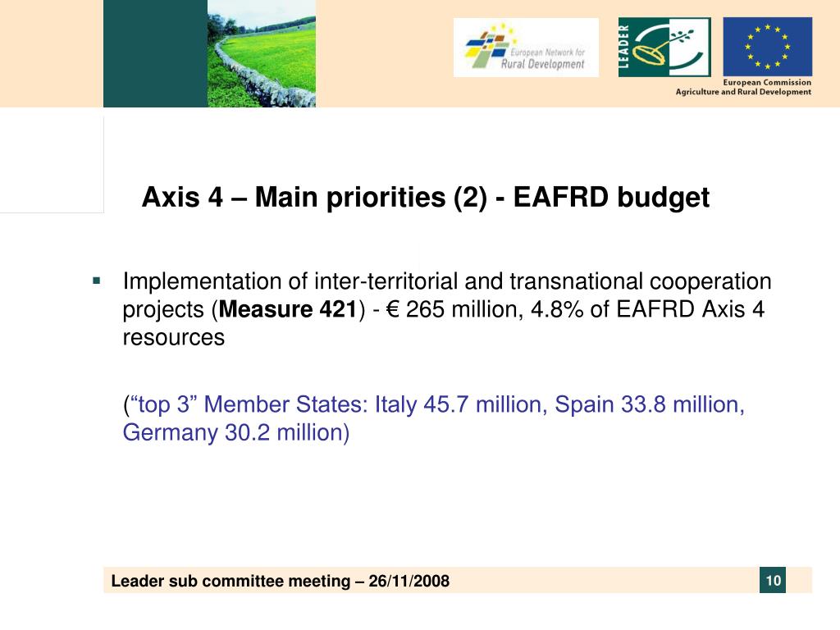Click 'Agriculture and Rural Development' caption
The height and width of the screenshot is (630, 840).
click(x=743, y=92)
